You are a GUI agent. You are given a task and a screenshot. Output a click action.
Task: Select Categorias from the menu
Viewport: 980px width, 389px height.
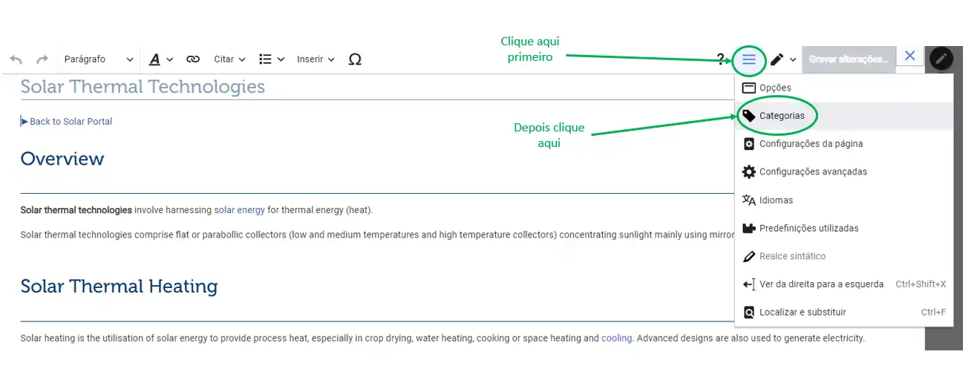[x=781, y=116]
